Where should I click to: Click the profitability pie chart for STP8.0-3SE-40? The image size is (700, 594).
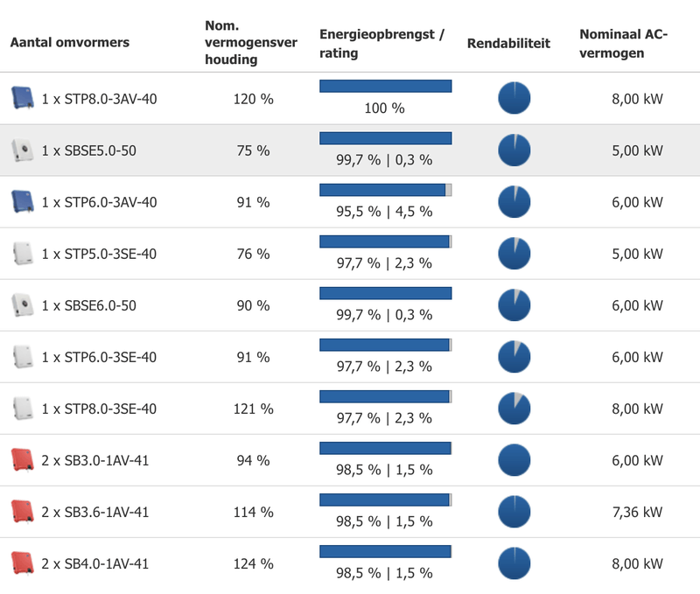(514, 409)
